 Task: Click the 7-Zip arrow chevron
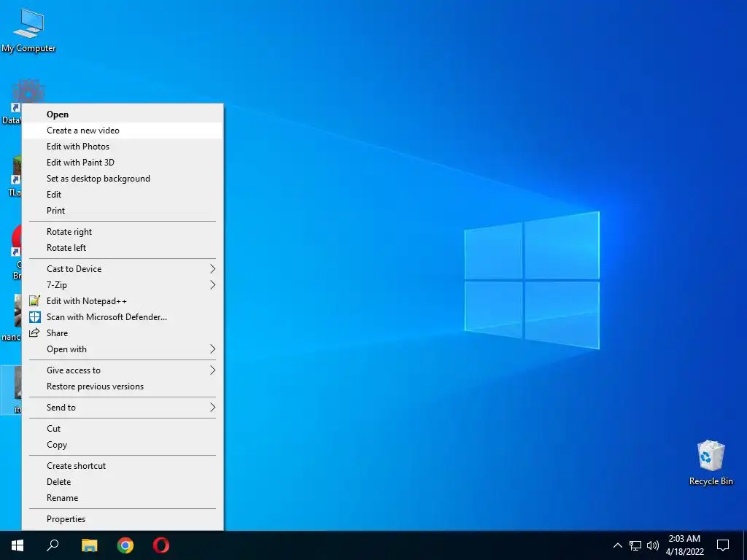213,285
